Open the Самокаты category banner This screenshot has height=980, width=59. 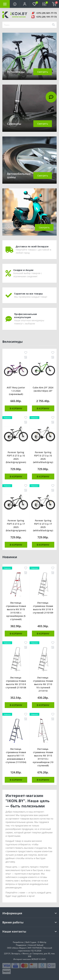[x=29, y=108]
